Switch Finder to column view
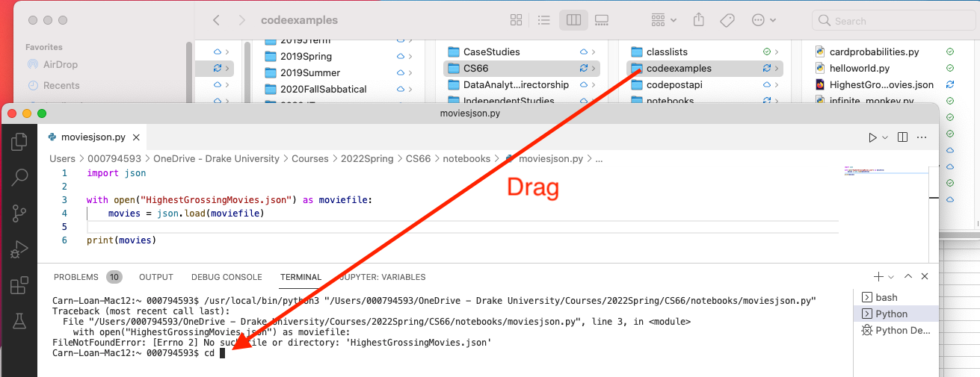This screenshot has height=377, width=980. (x=573, y=20)
